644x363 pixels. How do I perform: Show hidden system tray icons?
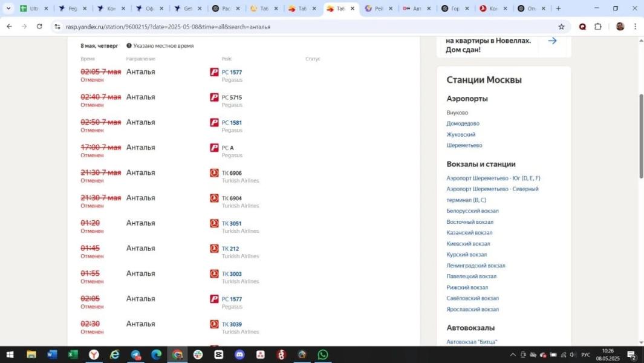click(513, 355)
